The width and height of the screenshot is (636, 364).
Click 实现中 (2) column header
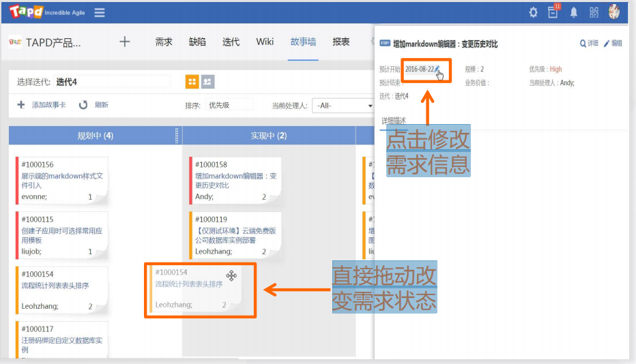pyautogui.click(x=268, y=136)
